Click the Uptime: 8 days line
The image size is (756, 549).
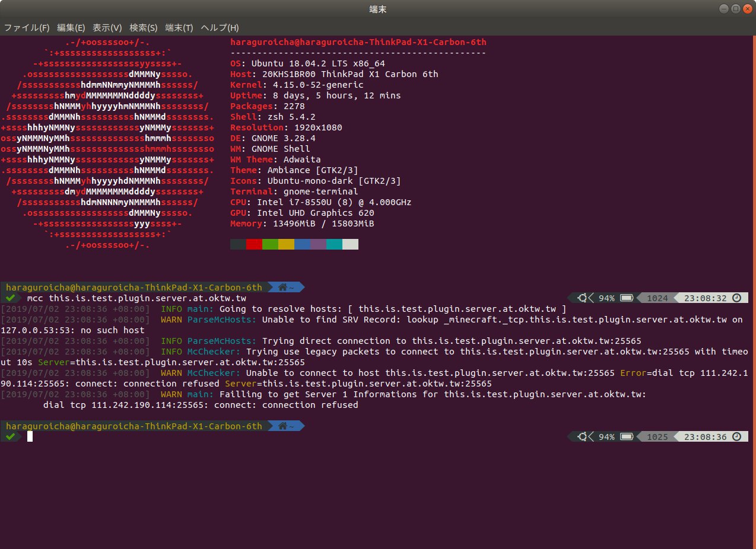[x=316, y=95]
